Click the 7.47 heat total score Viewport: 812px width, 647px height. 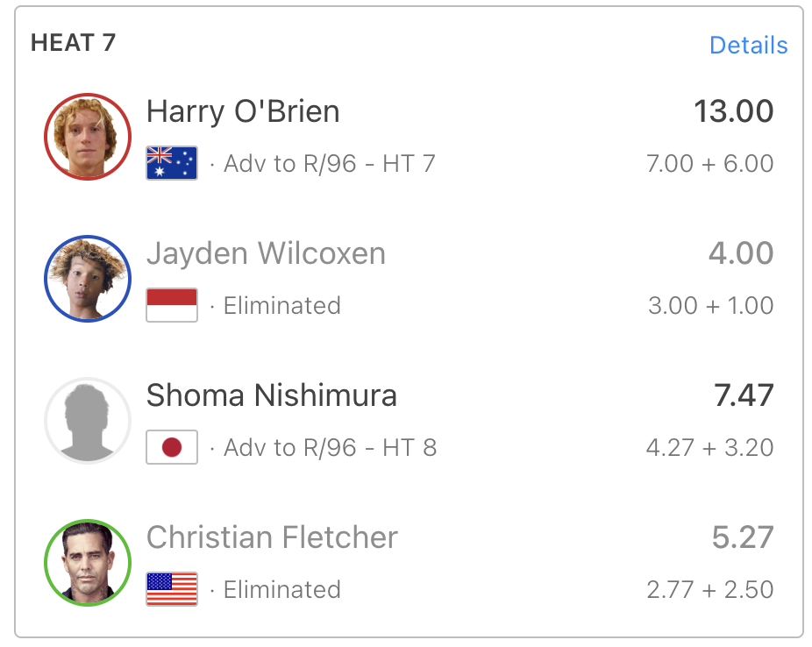pos(743,396)
